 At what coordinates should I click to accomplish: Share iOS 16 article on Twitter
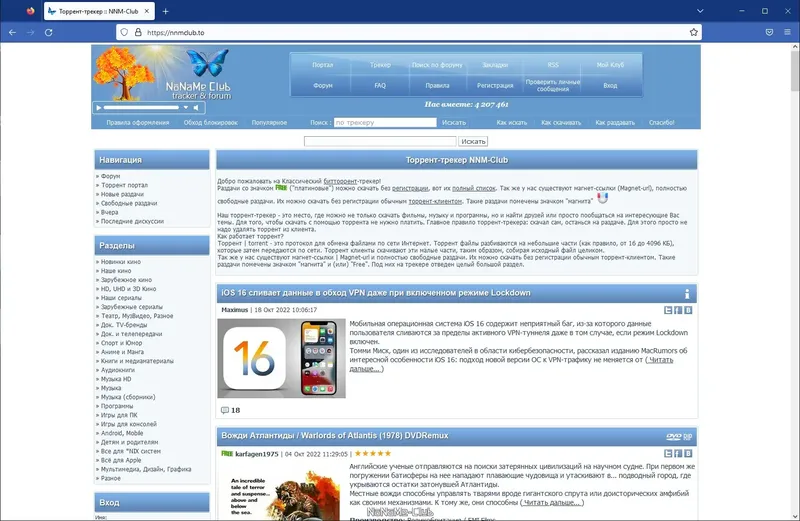668,310
